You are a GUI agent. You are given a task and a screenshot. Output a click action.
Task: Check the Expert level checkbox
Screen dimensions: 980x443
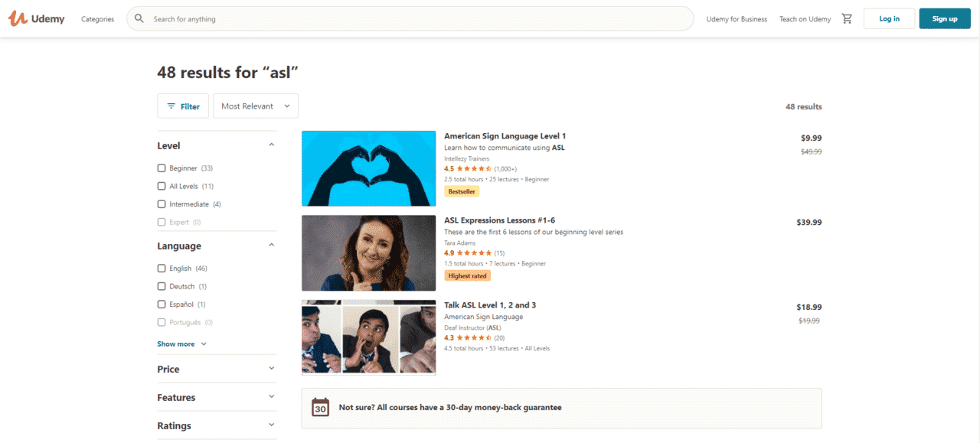point(162,222)
